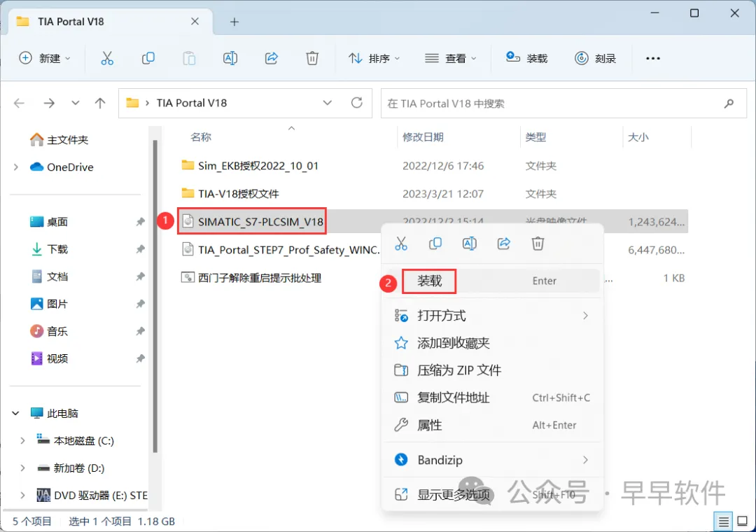Refresh the current folder view

pos(357,103)
